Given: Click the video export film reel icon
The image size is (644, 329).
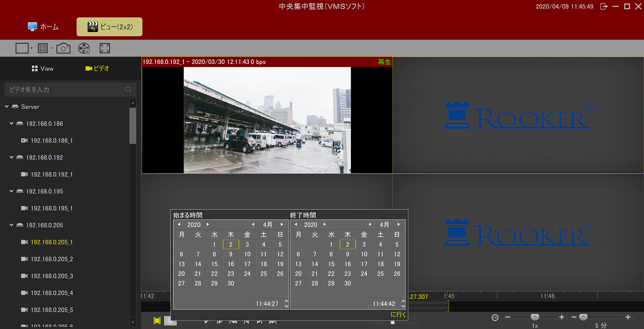Looking at the screenshot, I should [84, 48].
